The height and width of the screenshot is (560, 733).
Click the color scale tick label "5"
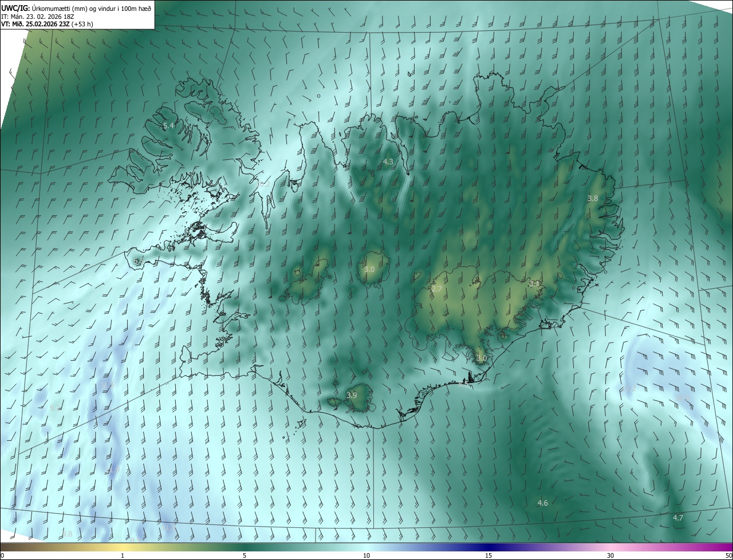(245, 555)
